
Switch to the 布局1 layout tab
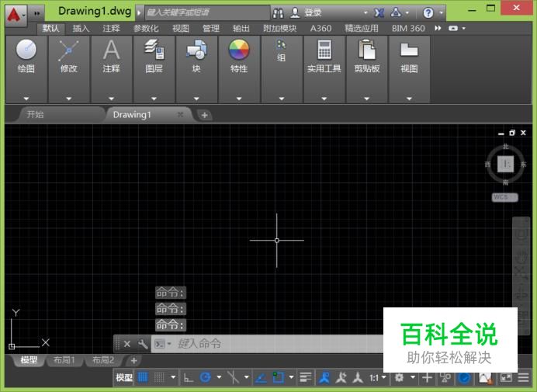tap(64, 360)
